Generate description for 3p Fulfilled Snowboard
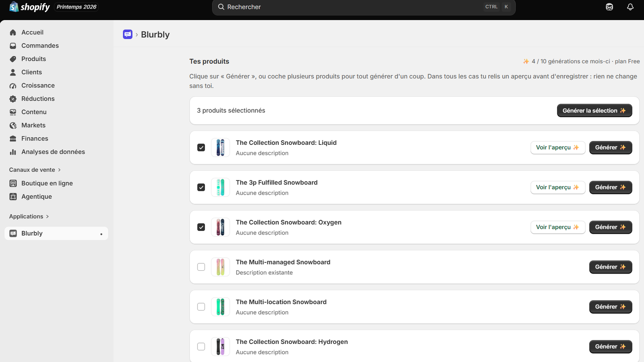 point(611,187)
